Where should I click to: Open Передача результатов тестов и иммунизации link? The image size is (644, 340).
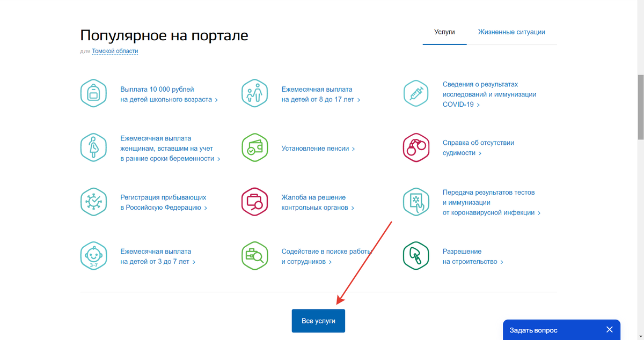click(x=491, y=203)
